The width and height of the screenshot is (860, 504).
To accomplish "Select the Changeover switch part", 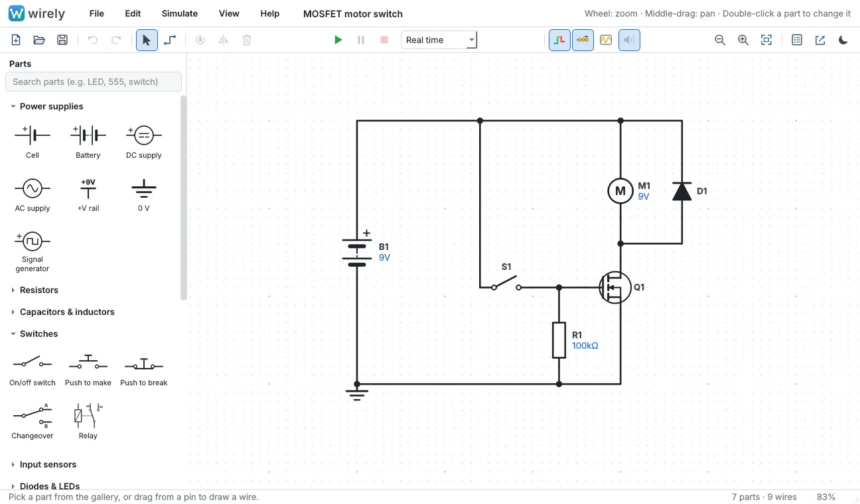I will 33,420.
